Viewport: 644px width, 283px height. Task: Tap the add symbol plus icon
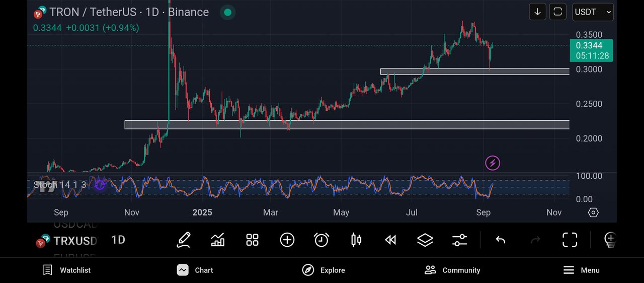(287, 240)
